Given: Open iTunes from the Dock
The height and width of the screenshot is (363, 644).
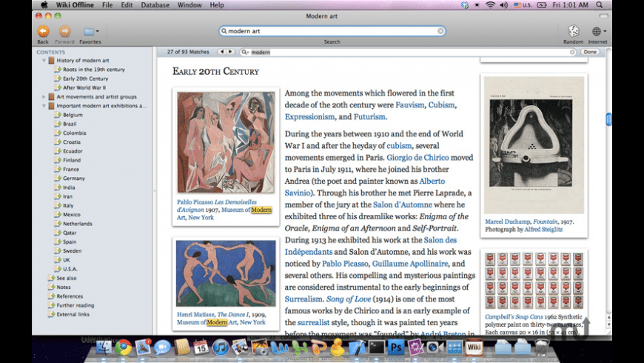Looking at the screenshot, I should 221,347.
